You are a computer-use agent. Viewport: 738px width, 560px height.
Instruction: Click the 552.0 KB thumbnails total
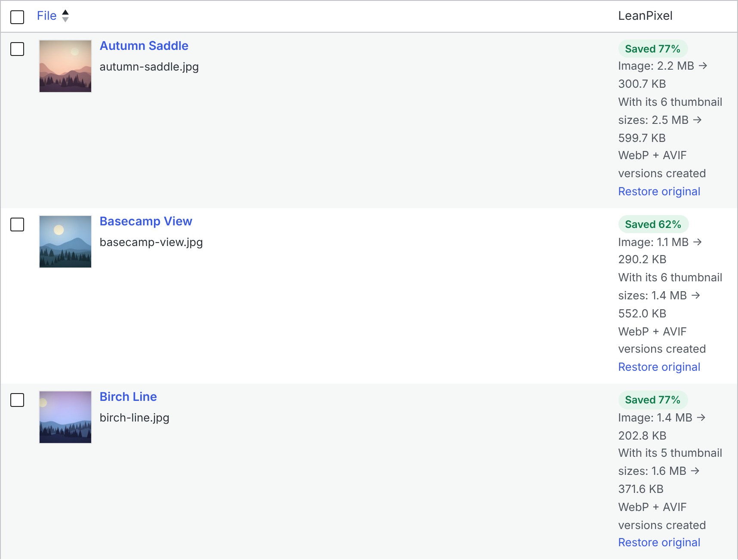pyautogui.click(x=642, y=314)
